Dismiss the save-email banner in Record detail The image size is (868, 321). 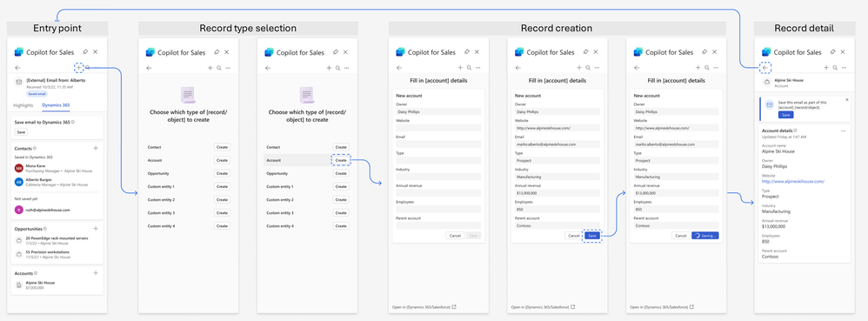point(847,100)
